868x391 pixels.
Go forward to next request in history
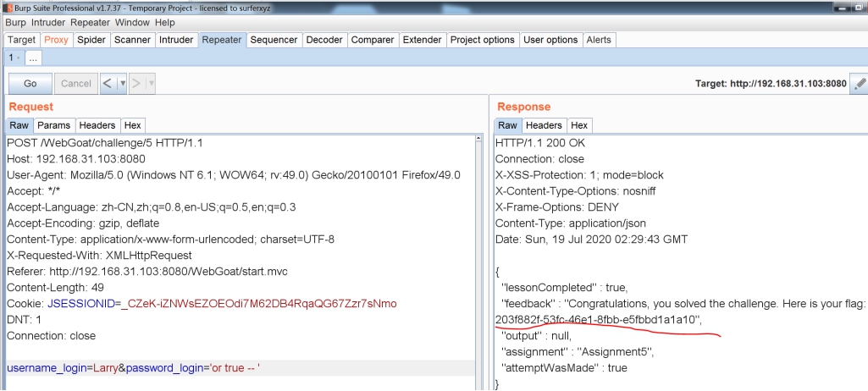click(x=136, y=84)
